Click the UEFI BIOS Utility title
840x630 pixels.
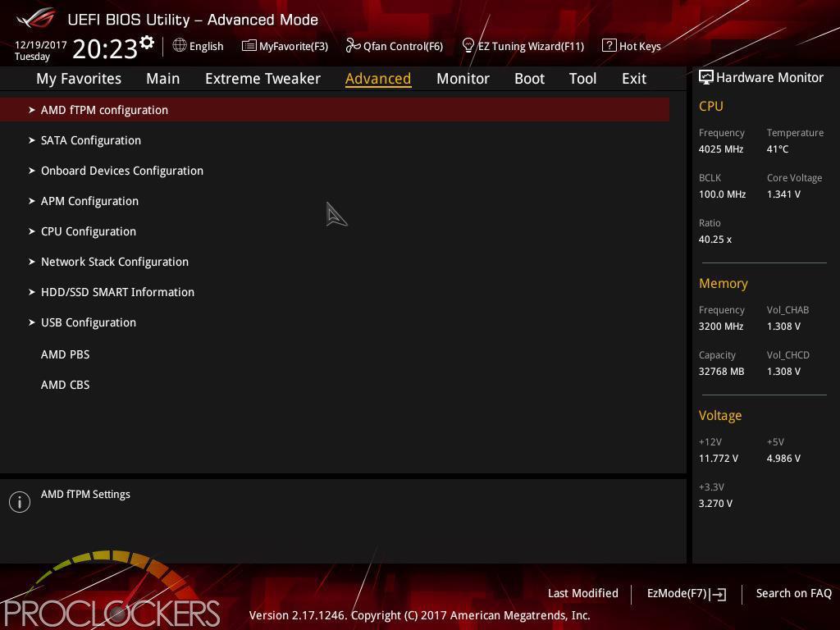click(193, 20)
